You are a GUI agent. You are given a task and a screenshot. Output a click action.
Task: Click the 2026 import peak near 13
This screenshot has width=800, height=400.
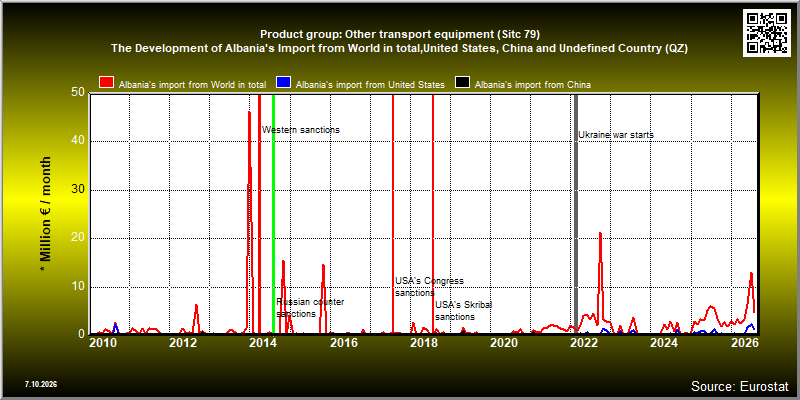pyautogui.click(x=751, y=274)
